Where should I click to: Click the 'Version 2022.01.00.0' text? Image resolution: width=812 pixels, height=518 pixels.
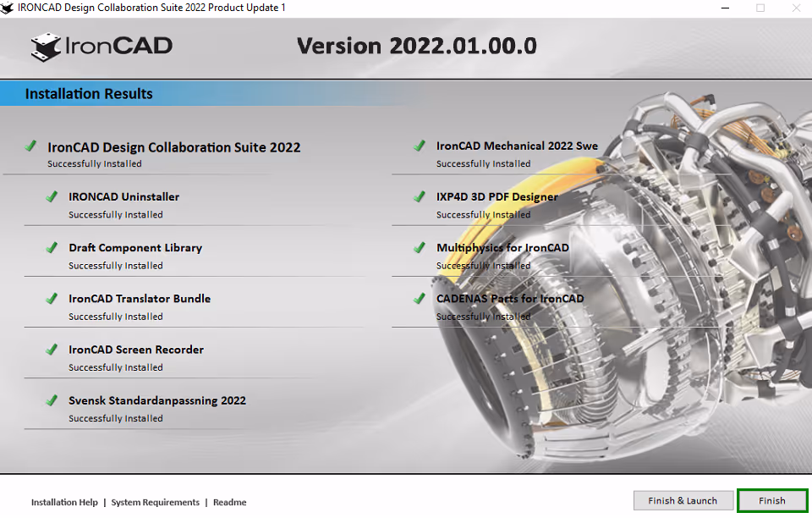pos(416,46)
